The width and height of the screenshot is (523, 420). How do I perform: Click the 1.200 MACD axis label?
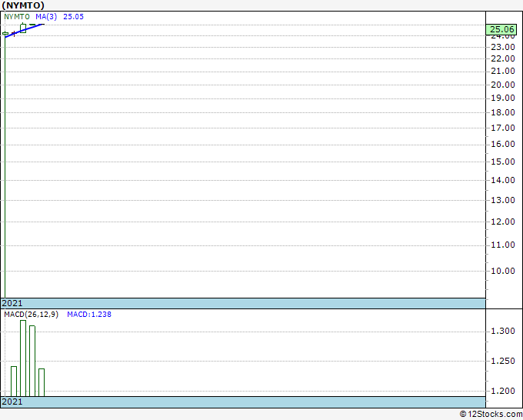coord(503,391)
